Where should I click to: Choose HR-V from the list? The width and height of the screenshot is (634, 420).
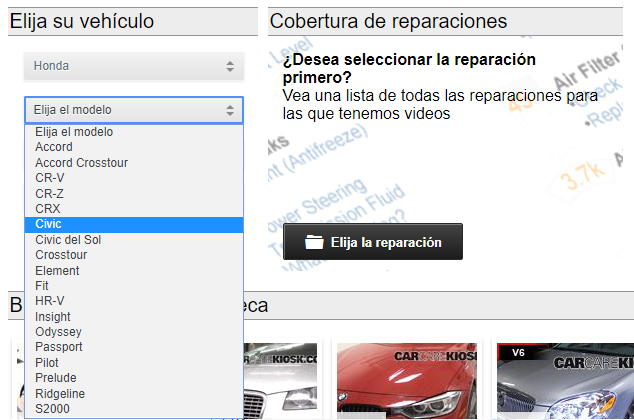coord(134,301)
